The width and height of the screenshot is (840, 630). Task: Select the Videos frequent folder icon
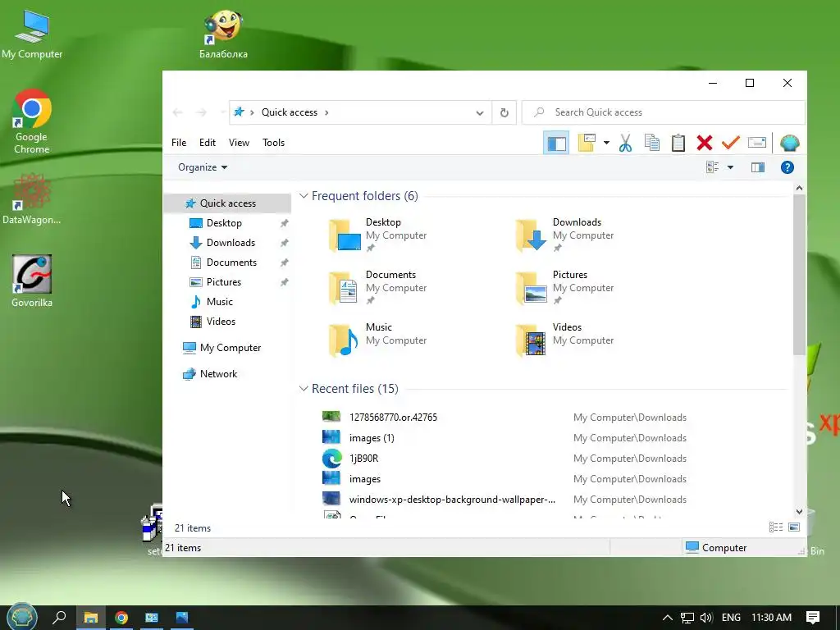click(x=531, y=340)
